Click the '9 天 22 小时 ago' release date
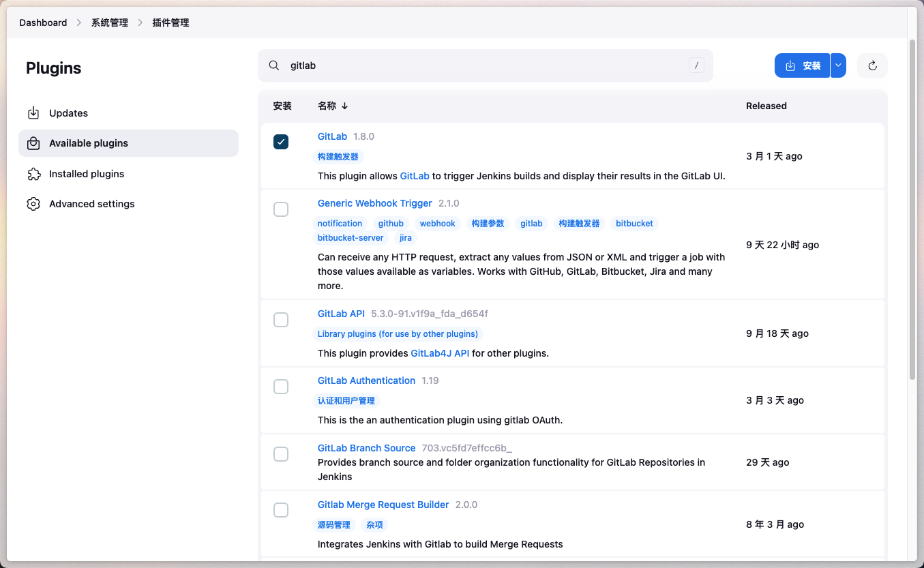Viewport: 924px width, 568px height. click(783, 245)
